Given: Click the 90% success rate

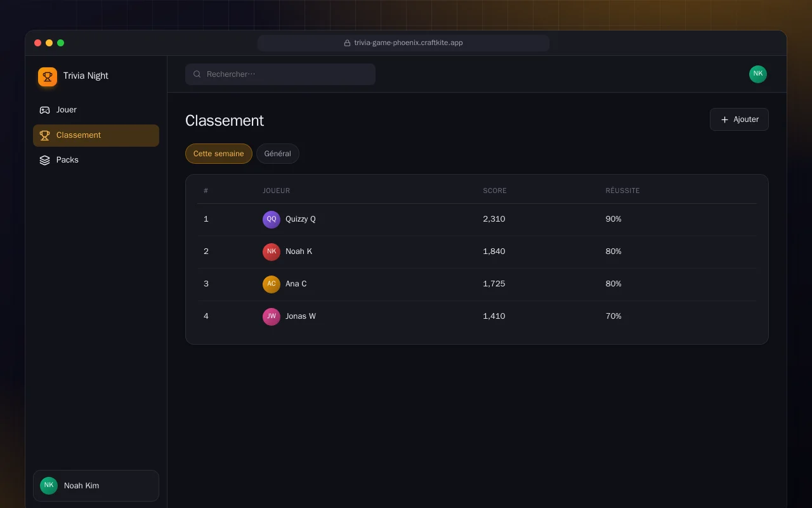Looking at the screenshot, I should [x=613, y=219].
